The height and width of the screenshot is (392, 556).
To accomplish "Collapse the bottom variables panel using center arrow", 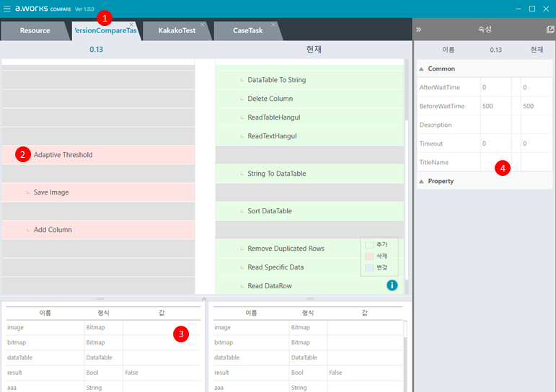I will point(205,298).
